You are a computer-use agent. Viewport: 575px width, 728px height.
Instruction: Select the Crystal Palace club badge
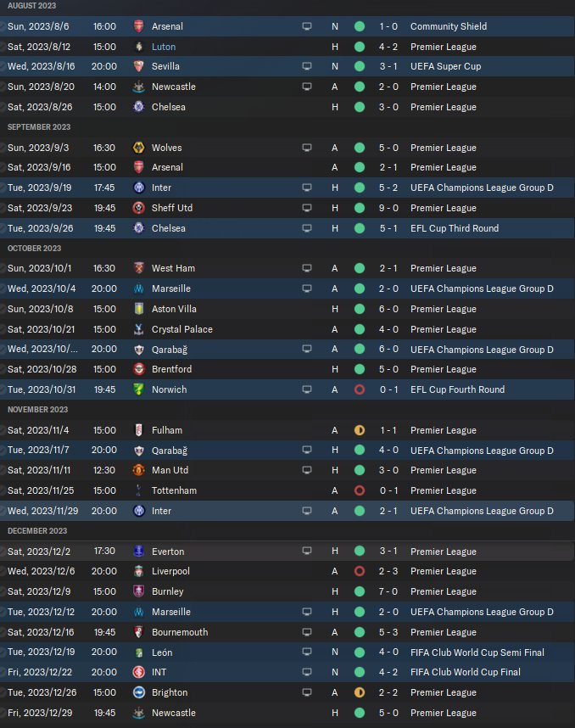(138, 329)
